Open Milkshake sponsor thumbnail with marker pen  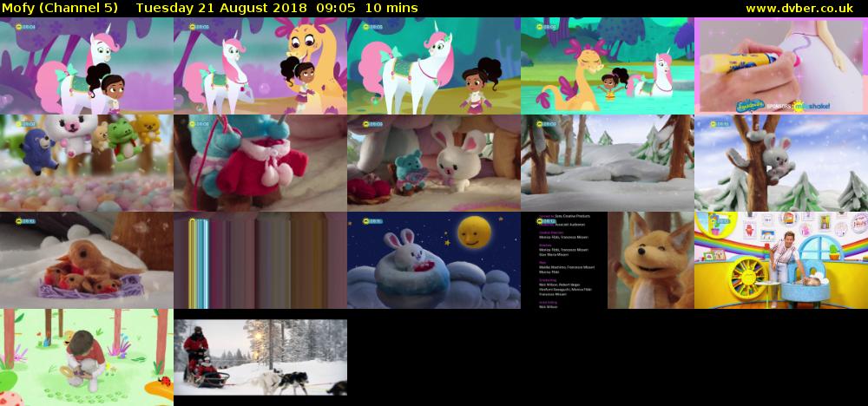pos(781,66)
